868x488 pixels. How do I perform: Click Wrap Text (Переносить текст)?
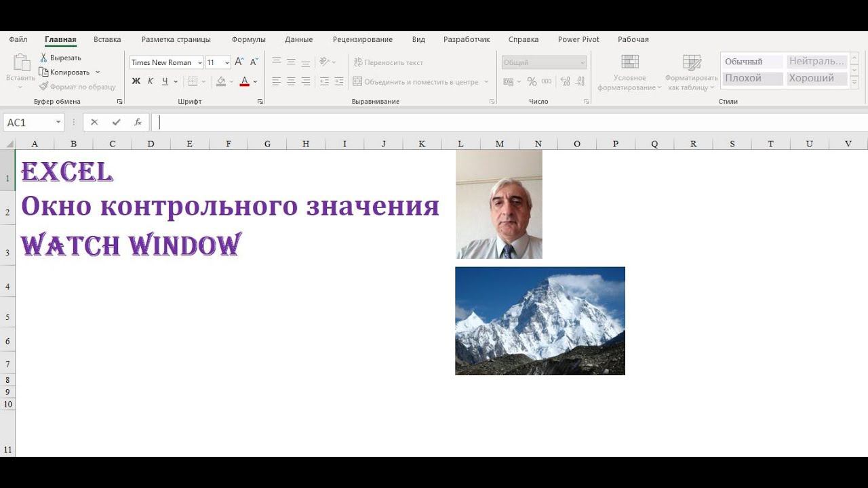389,62
